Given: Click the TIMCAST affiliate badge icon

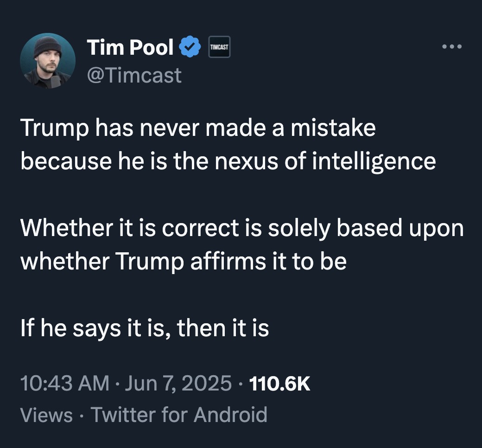Looking at the screenshot, I should [219, 47].
